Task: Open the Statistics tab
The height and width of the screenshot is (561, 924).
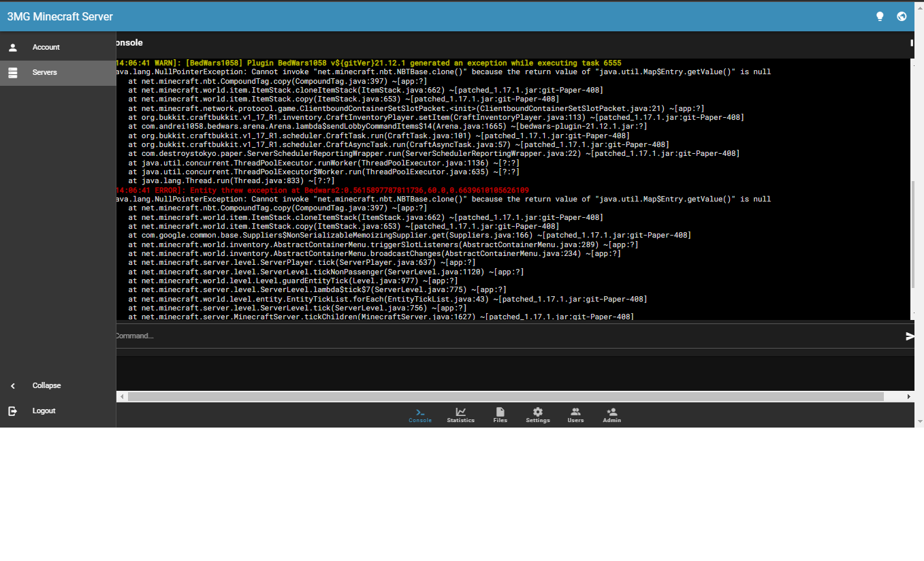Action: [460, 415]
